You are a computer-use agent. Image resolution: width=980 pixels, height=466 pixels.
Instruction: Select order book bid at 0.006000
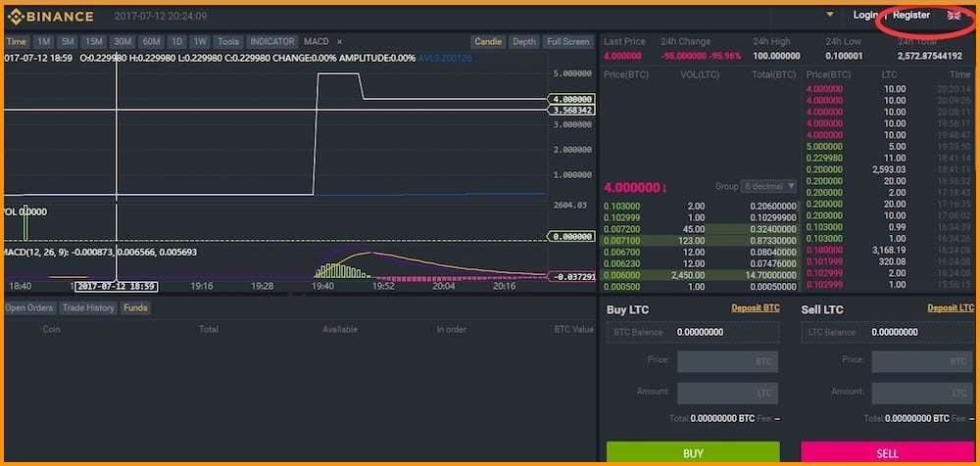click(700, 275)
